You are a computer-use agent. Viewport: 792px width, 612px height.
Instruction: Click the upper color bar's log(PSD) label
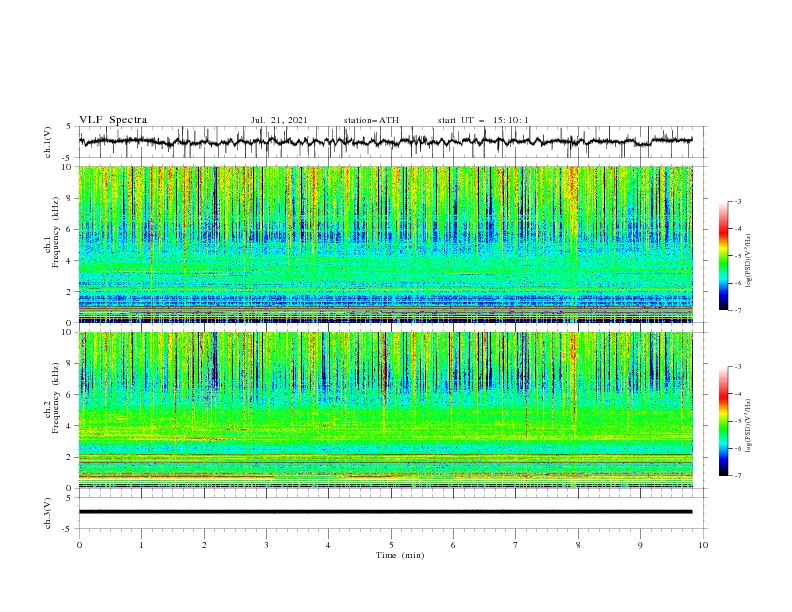click(749, 261)
